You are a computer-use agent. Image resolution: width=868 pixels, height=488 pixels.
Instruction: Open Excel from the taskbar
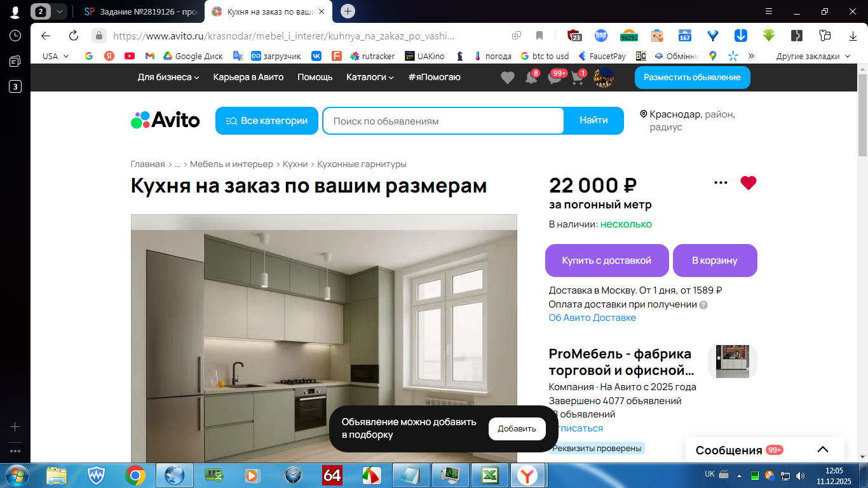coord(489,475)
